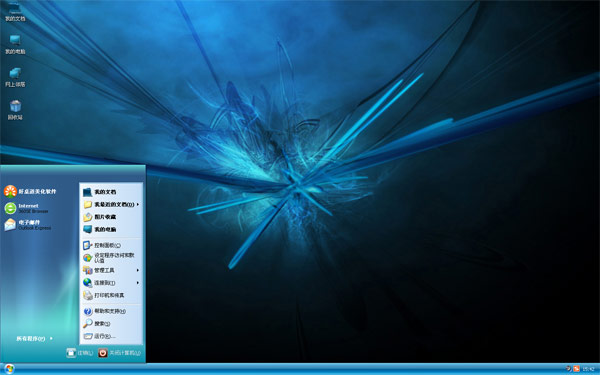Open 我的文档 icon on the desktop
This screenshot has height=375, width=600.
[15, 11]
